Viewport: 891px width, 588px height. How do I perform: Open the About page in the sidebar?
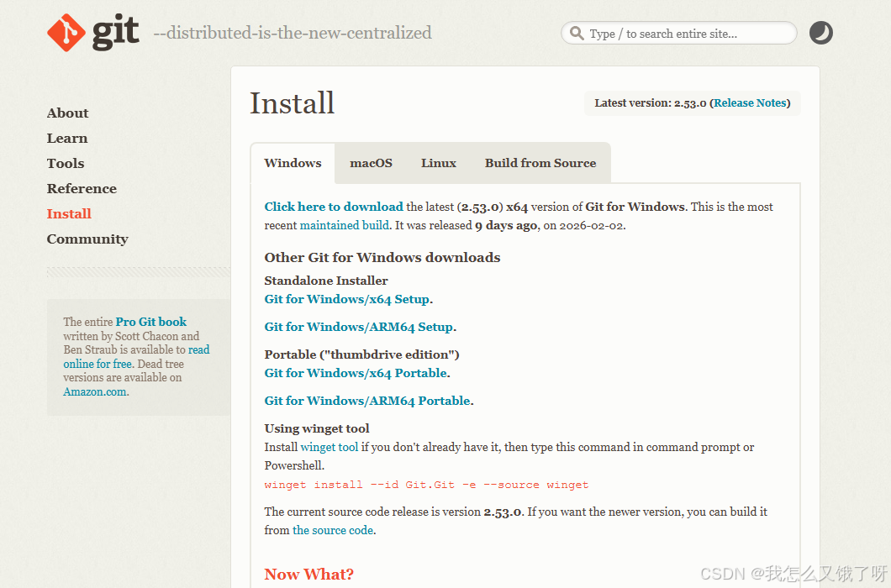[67, 113]
